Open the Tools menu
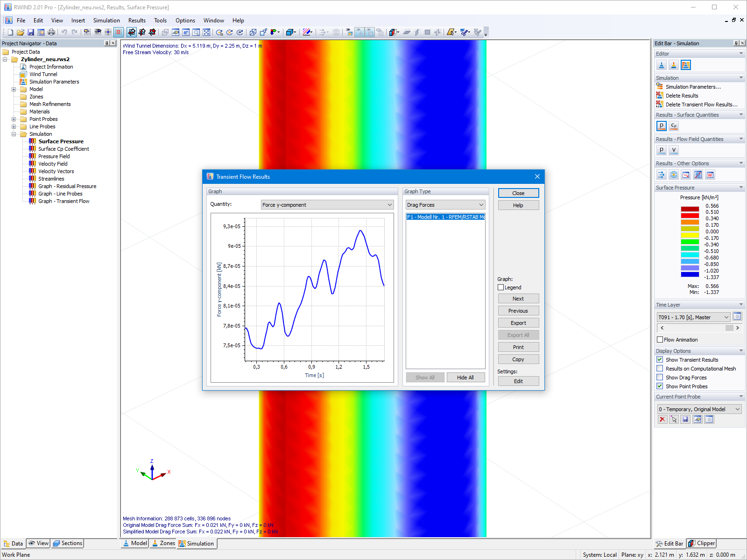The image size is (747, 560). click(x=160, y=21)
